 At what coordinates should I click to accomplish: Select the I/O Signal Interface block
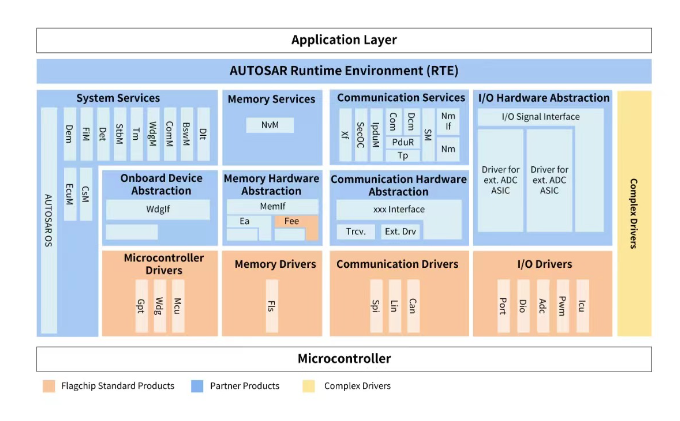[540, 117]
